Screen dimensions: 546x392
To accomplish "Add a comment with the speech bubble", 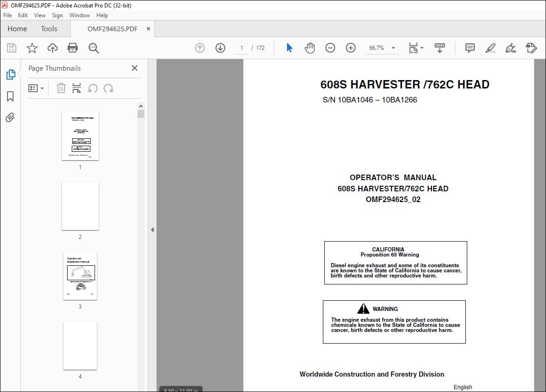I will click(x=470, y=47).
